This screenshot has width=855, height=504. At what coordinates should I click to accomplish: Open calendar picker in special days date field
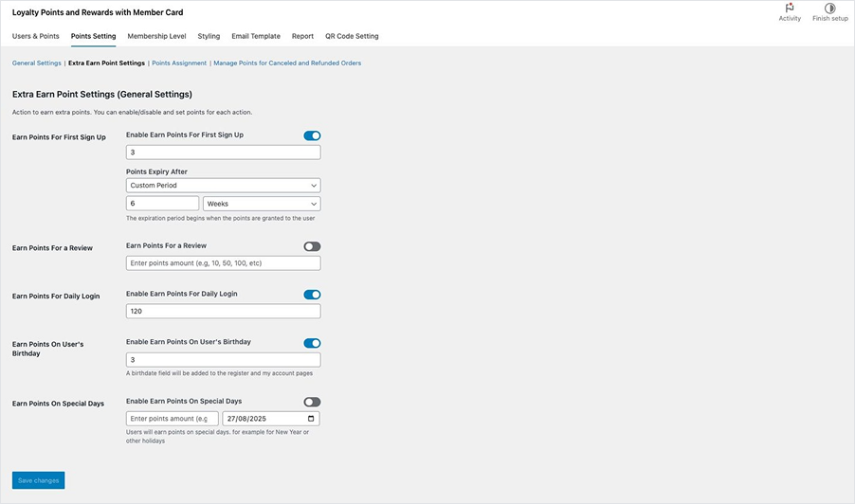pos(310,419)
